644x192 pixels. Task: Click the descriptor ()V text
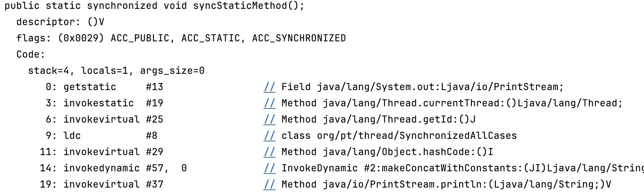[96, 22]
